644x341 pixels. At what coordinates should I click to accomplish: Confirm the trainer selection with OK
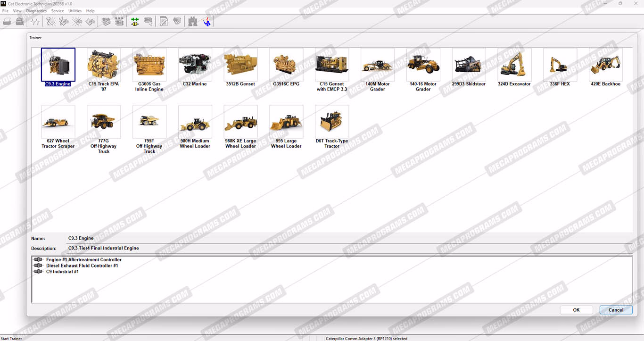coord(576,310)
